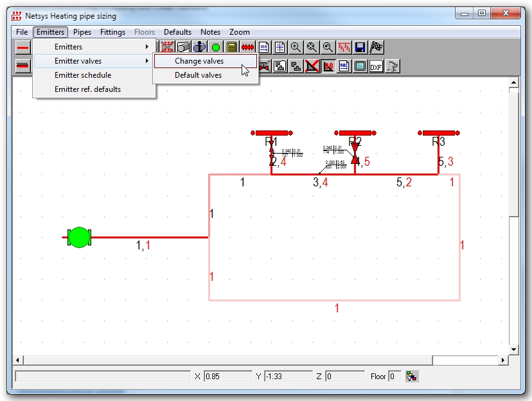Click the green pump symbol on the drawing

tap(80, 238)
